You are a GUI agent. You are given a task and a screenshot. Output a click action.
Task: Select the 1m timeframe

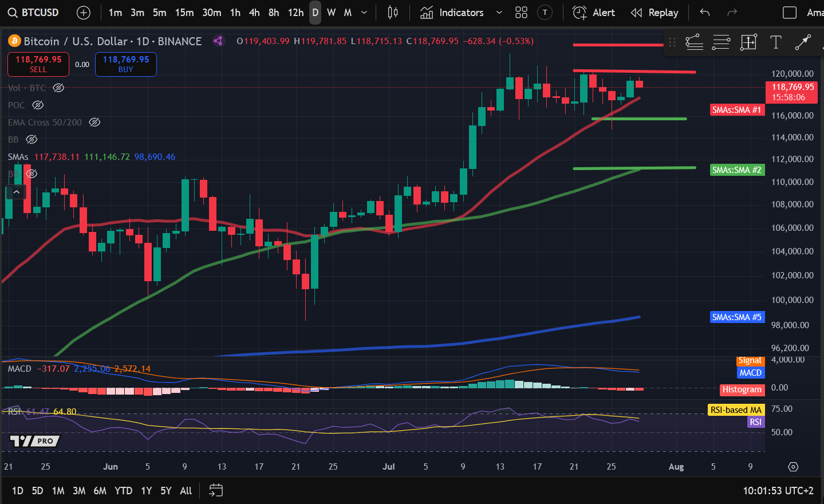pyautogui.click(x=115, y=13)
